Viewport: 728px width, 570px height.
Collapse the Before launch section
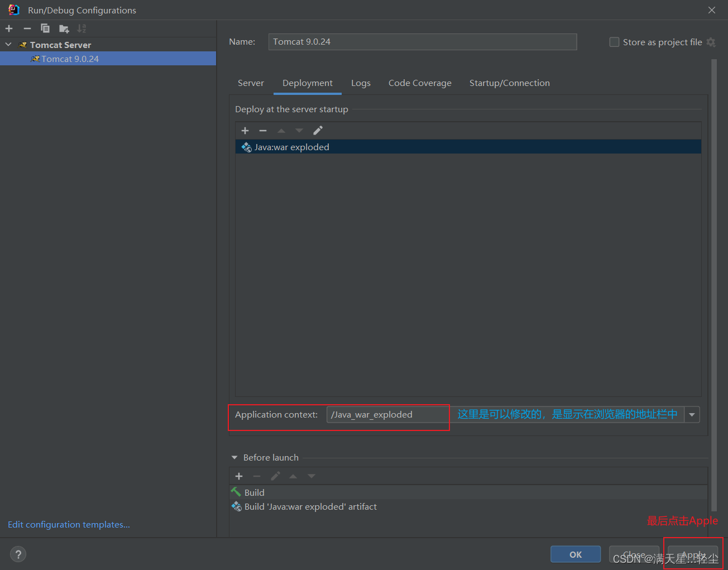pyautogui.click(x=234, y=457)
